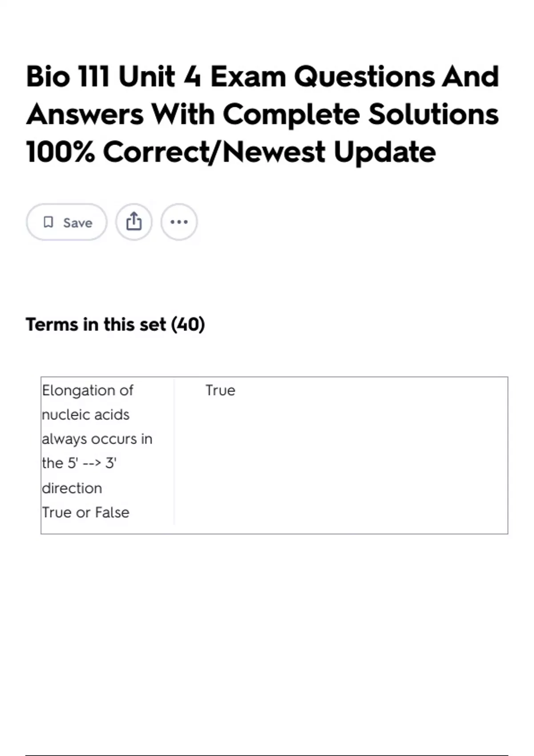Click the word 'Update' in the title
Screen dimensions: 534x756
tap(384, 152)
